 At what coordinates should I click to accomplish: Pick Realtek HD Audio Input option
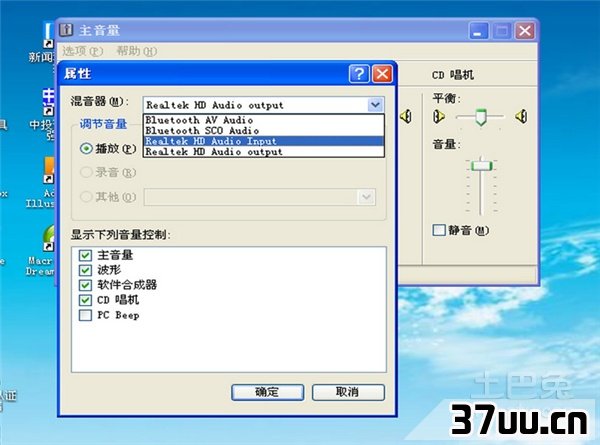coord(264,141)
